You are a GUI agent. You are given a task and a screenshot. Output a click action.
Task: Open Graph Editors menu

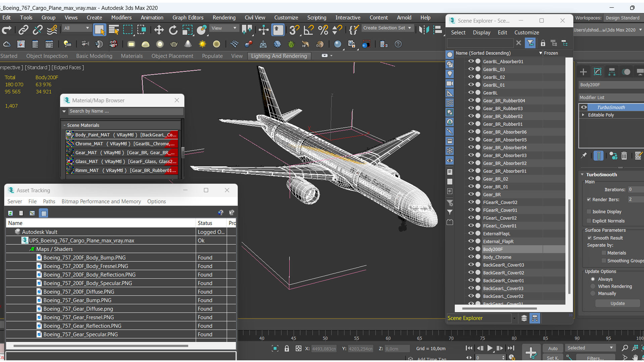(188, 17)
